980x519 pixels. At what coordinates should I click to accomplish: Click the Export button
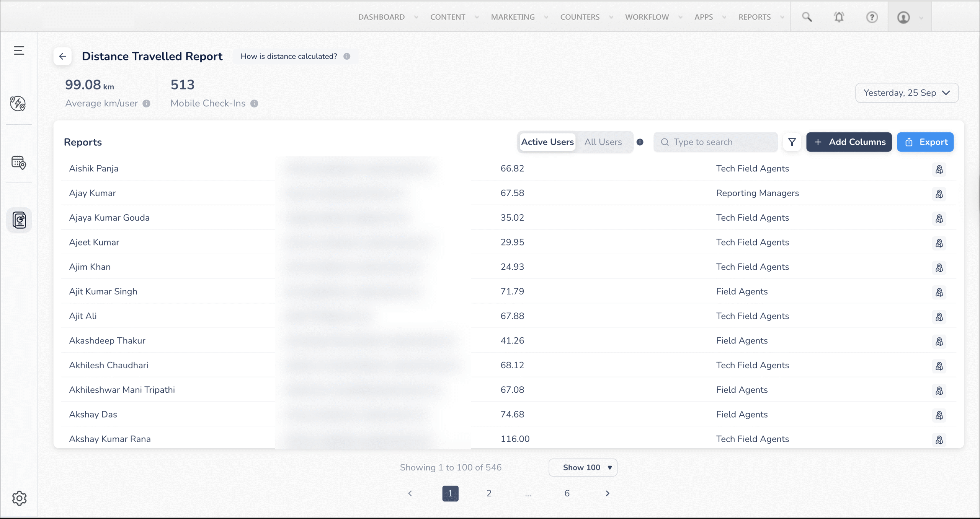(x=925, y=142)
